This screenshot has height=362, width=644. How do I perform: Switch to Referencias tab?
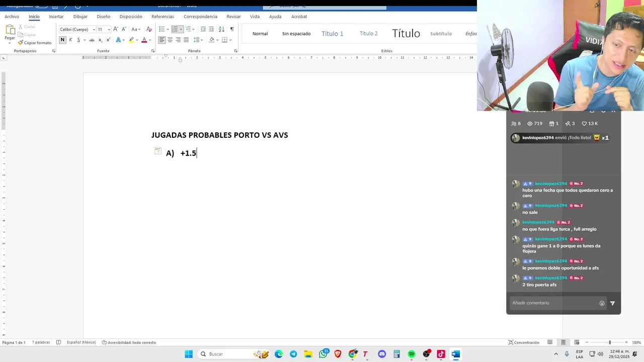point(163,17)
